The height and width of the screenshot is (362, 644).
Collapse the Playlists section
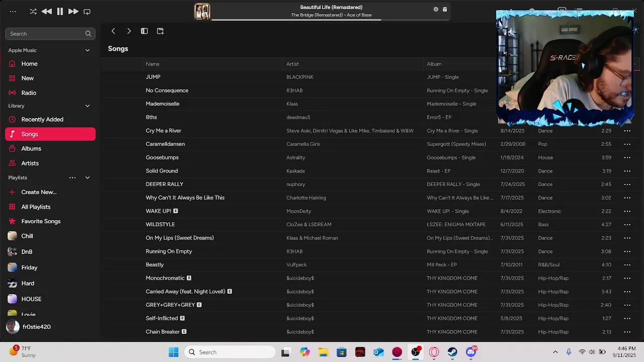point(87,178)
